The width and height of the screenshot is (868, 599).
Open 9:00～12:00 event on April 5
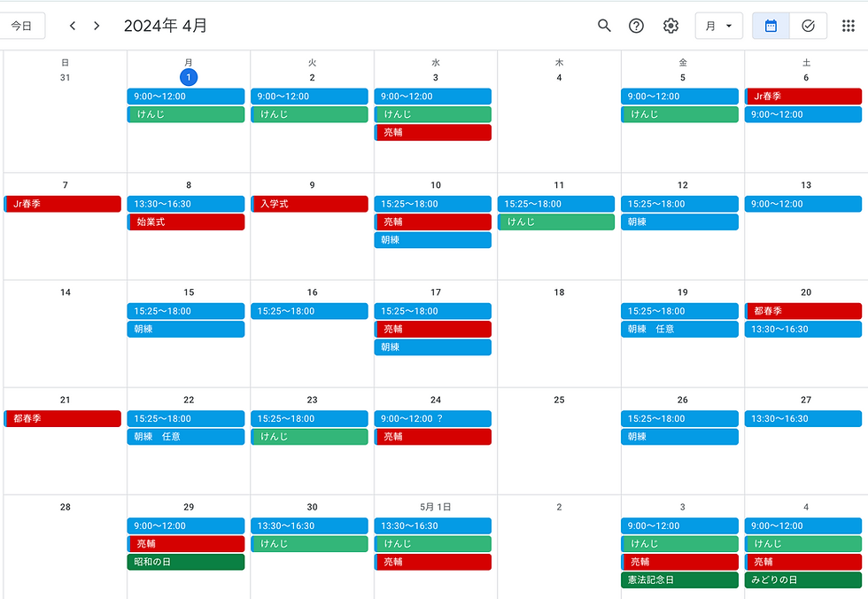[680, 97]
